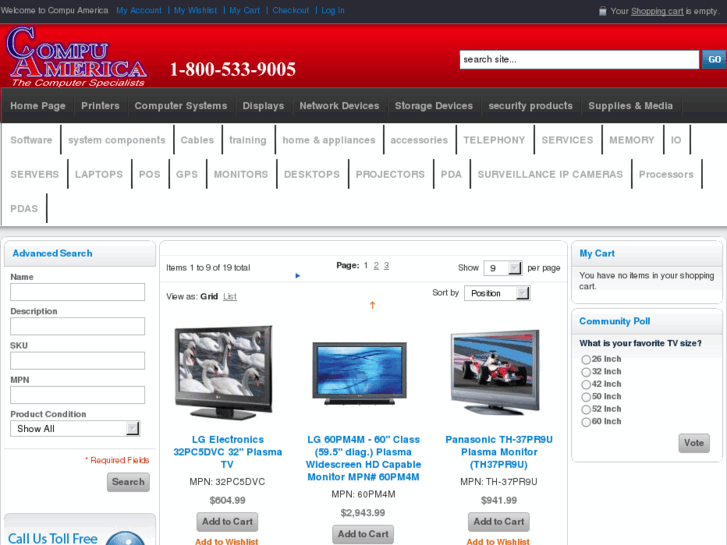Click the Advanced Search button labeled Search
This screenshot has width=727, height=545.
pos(128,482)
